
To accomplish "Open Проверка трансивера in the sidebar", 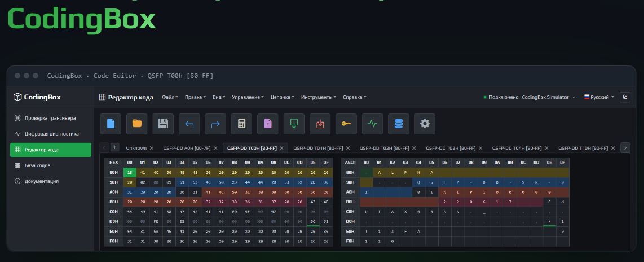I will [51, 118].
